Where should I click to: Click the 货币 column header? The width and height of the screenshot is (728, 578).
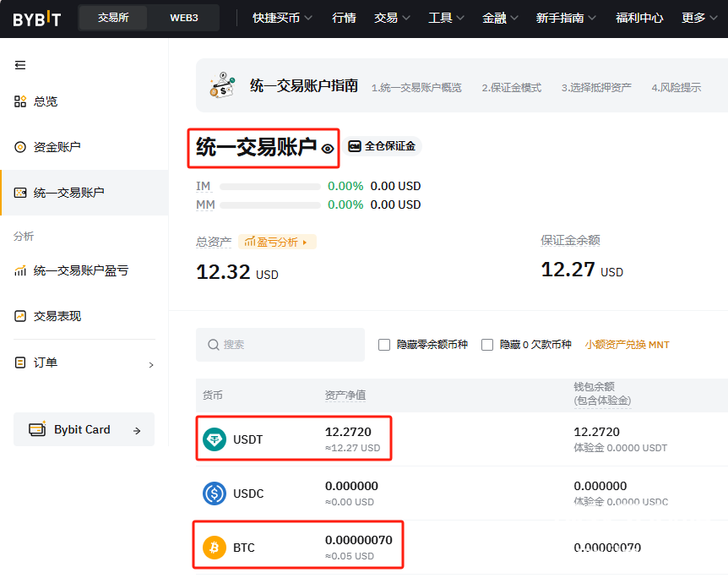pos(213,395)
